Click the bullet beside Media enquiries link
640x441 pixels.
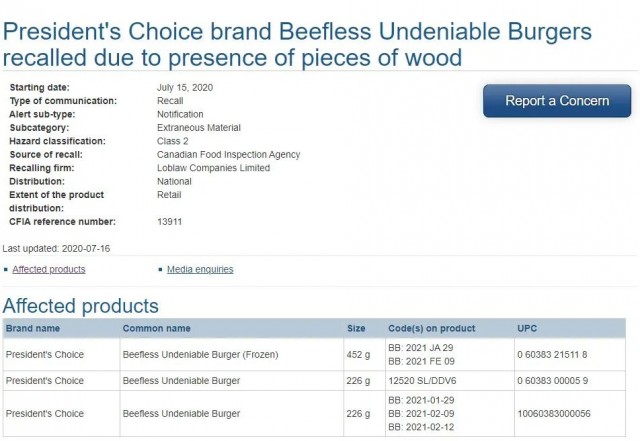coord(160,270)
